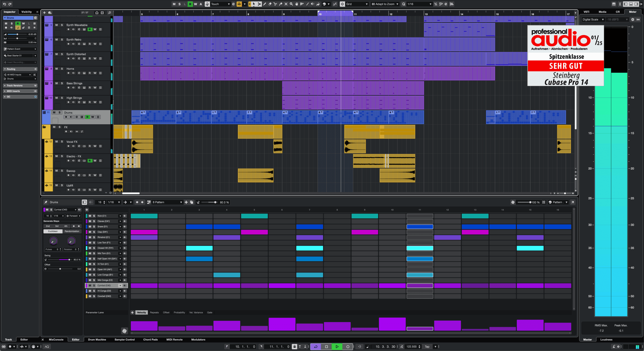
Task: Click the Randomization button
Action: click(72, 231)
